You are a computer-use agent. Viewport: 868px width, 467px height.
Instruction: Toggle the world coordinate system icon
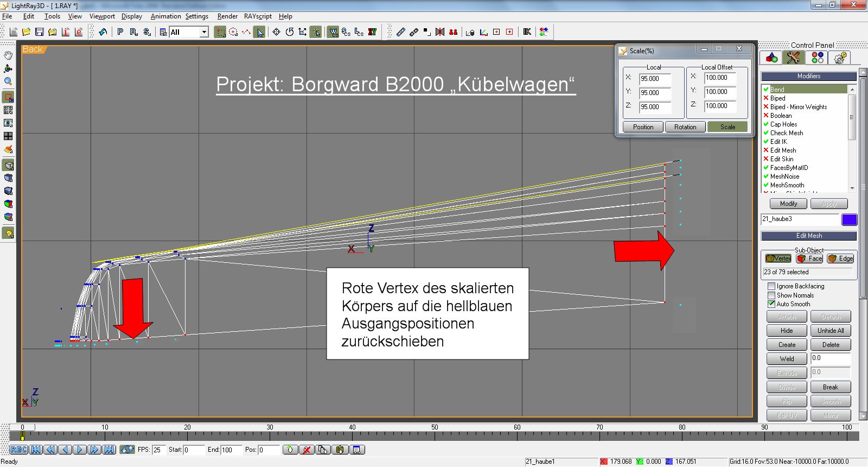tap(333, 32)
